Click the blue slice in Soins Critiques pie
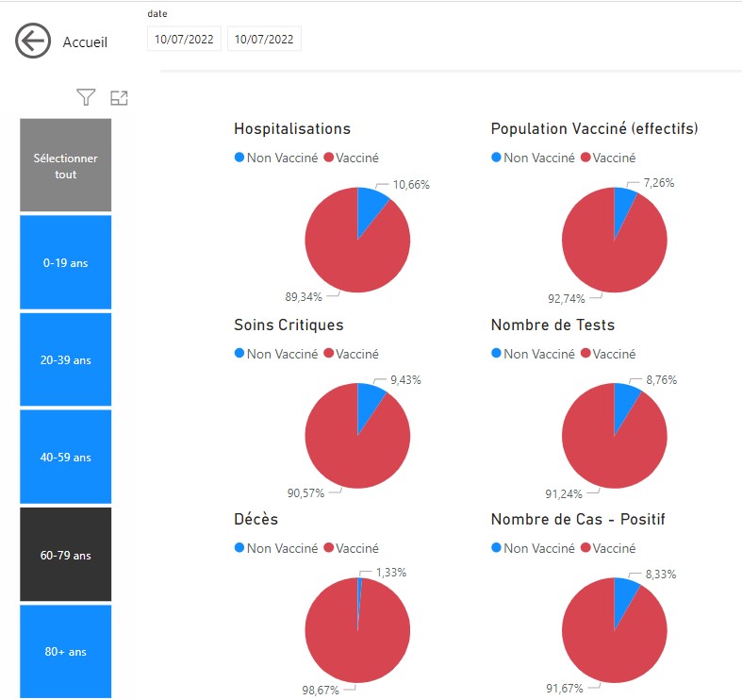Image resolution: width=742 pixels, height=700 pixels. 369,403
